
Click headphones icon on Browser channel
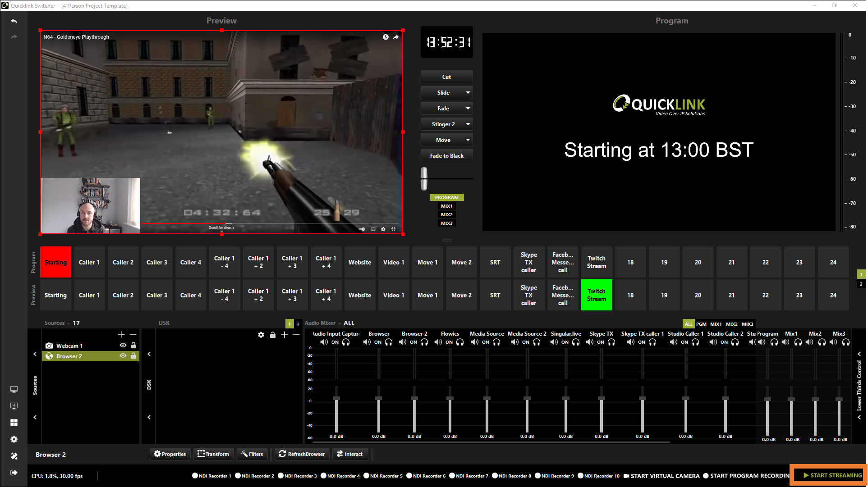point(389,342)
